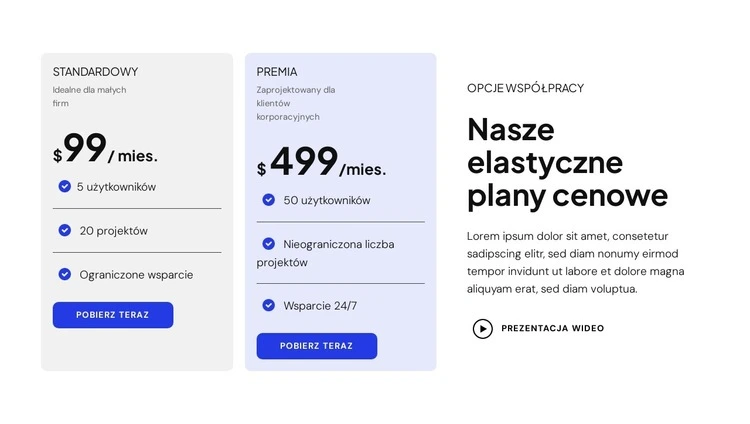Click checkmark icon beside Ograniczone wsparcie

click(x=65, y=274)
